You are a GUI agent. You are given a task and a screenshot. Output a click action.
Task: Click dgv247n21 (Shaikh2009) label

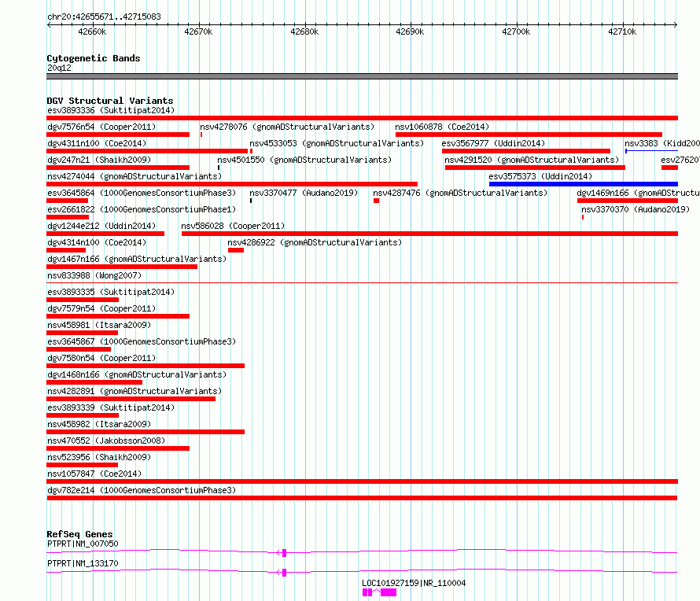pos(99,160)
